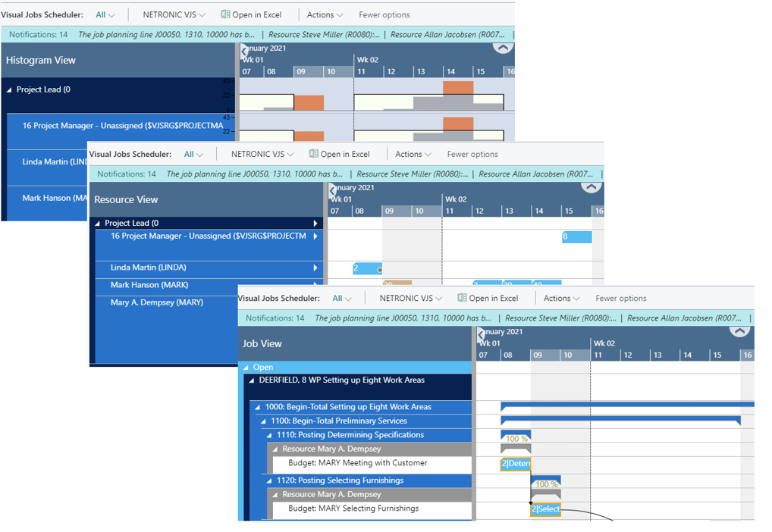
Task: Click right arrow on Linda Martin row
Action: point(315,268)
